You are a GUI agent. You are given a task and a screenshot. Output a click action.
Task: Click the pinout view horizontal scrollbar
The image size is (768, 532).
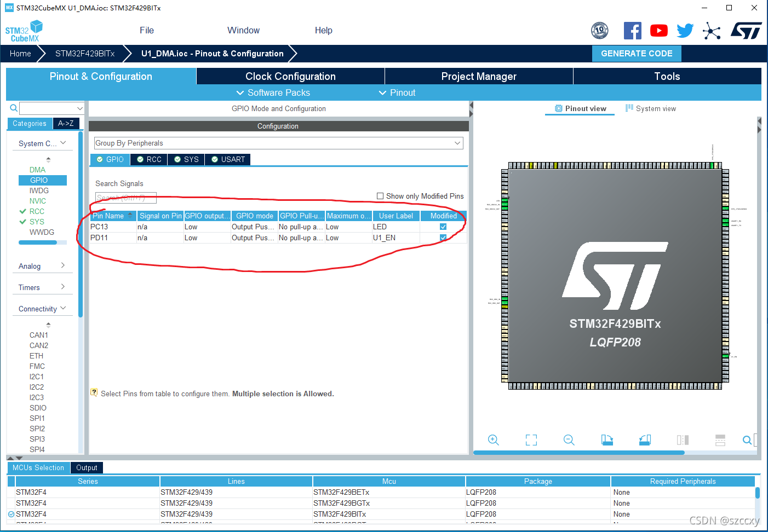pos(579,453)
